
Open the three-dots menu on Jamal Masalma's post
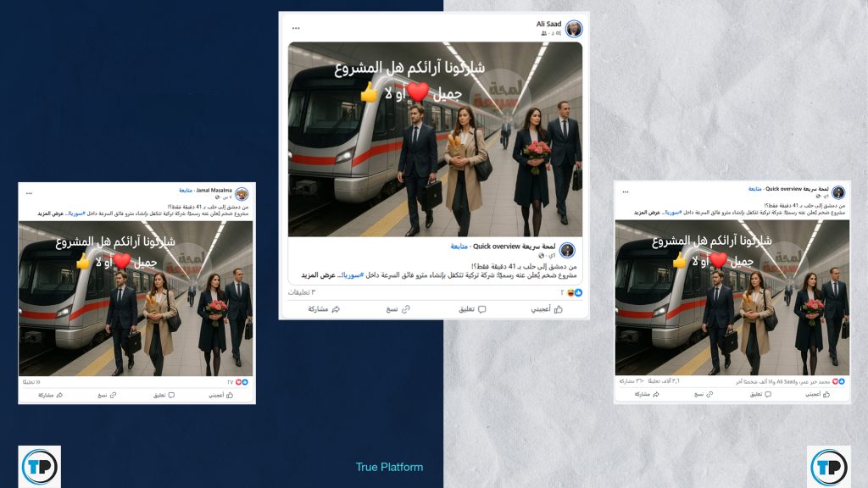coord(29,194)
